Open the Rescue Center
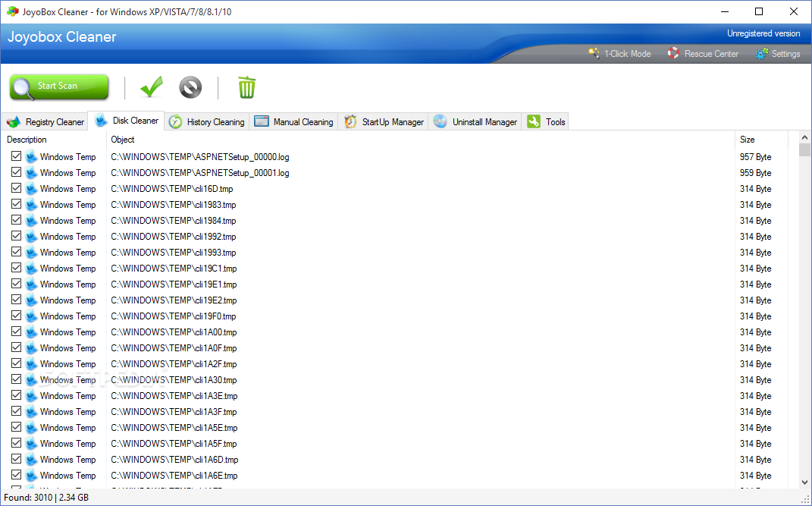 click(703, 53)
